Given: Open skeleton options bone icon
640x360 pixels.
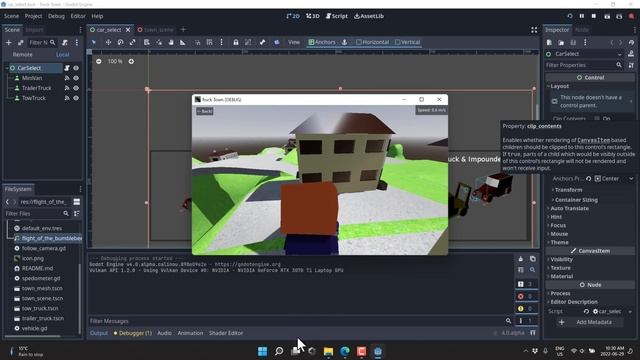Looking at the screenshot, I should tap(262, 42).
